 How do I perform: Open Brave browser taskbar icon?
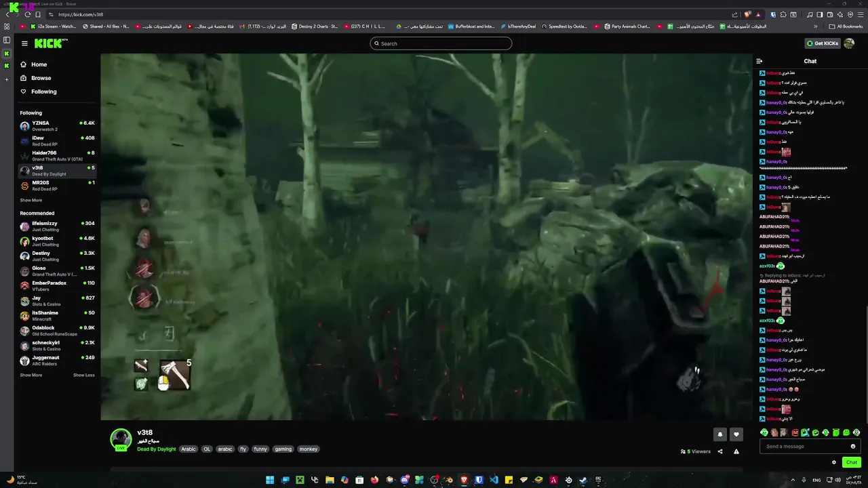pos(465,480)
